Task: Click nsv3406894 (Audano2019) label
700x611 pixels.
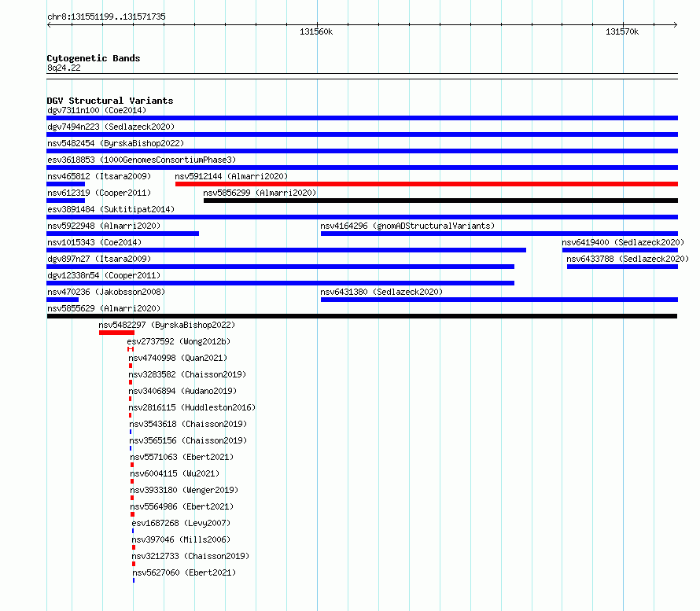Action: 182,391
